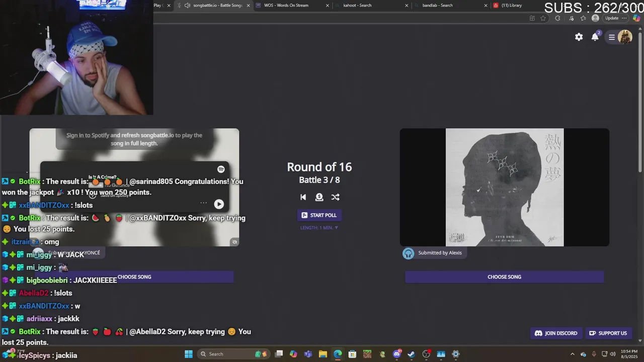Open the hamburger menu beside avatar

612,37
